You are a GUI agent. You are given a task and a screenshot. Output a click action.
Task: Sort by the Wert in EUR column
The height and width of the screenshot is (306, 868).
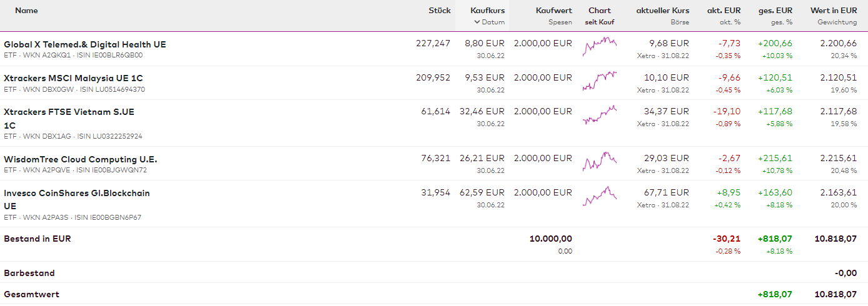click(x=833, y=11)
